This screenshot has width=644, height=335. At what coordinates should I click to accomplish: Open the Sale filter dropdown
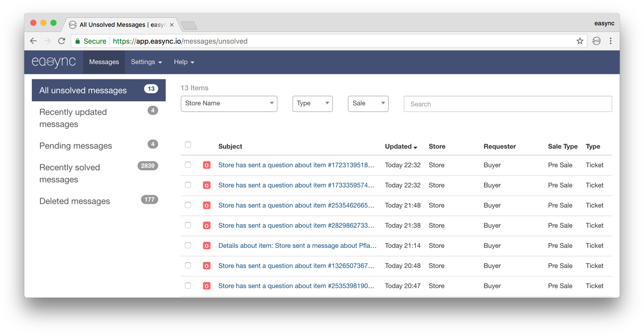[x=368, y=103]
